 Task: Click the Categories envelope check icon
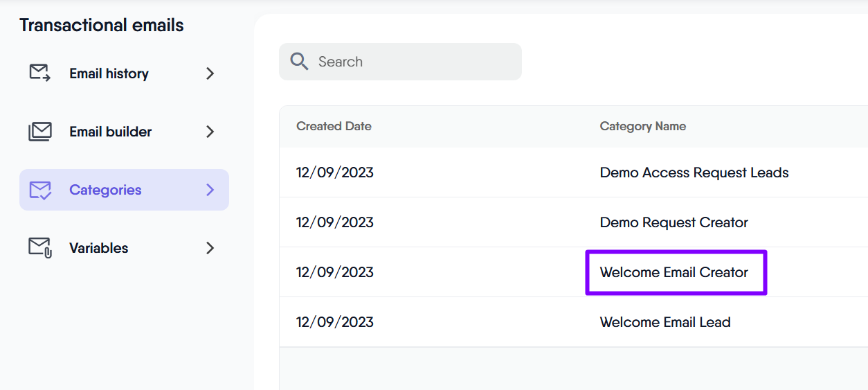(x=39, y=190)
